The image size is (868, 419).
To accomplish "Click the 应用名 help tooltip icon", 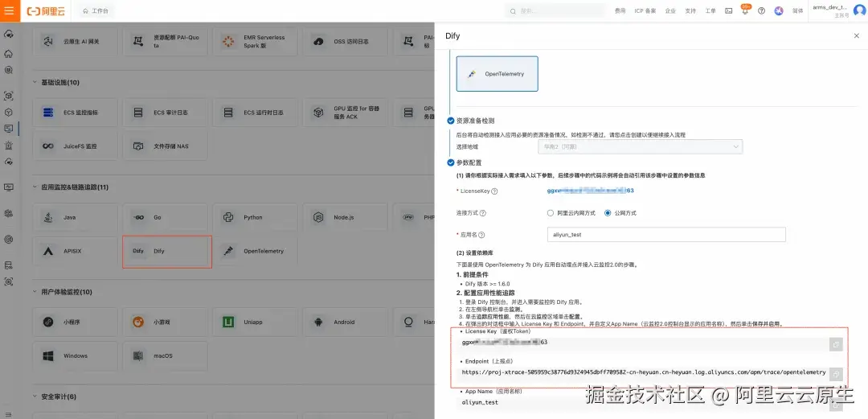I will [x=481, y=235].
